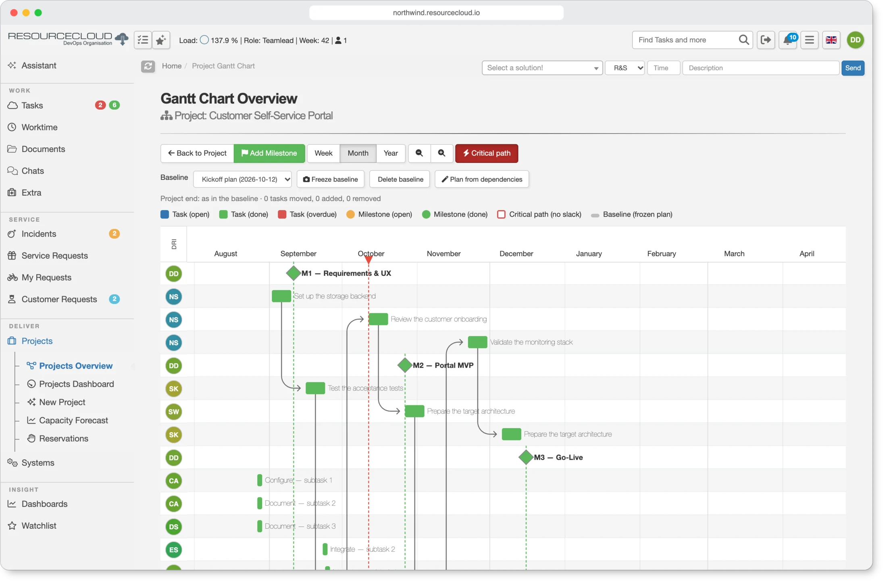Viewport: 887px width, 588px height.
Task: Click the Back to Project button
Action: (197, 153)
